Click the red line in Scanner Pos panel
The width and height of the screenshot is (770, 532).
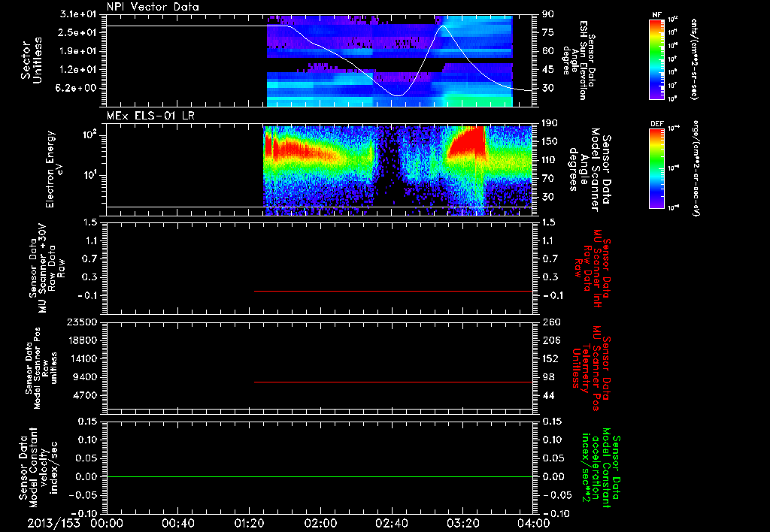393,382
